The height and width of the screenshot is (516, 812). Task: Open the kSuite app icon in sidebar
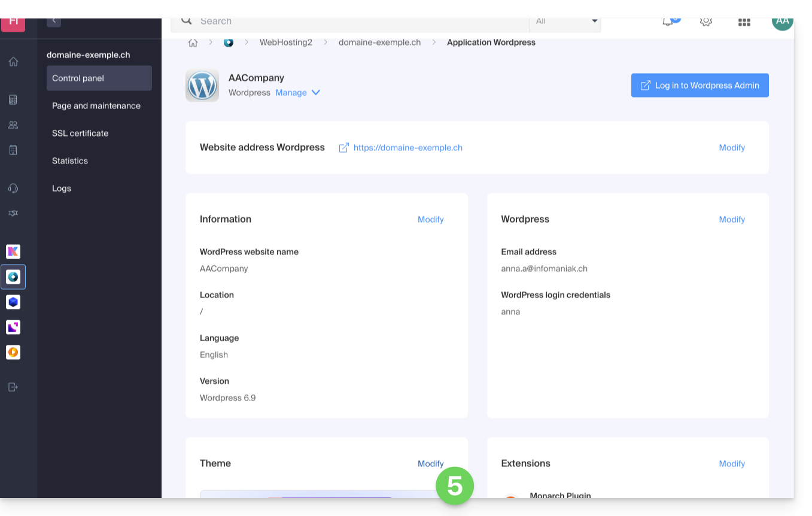point(13,252)
